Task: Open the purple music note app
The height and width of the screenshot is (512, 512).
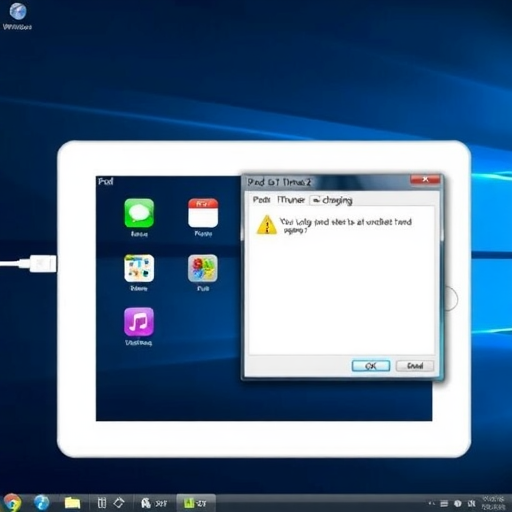Action: click(139, 322)
